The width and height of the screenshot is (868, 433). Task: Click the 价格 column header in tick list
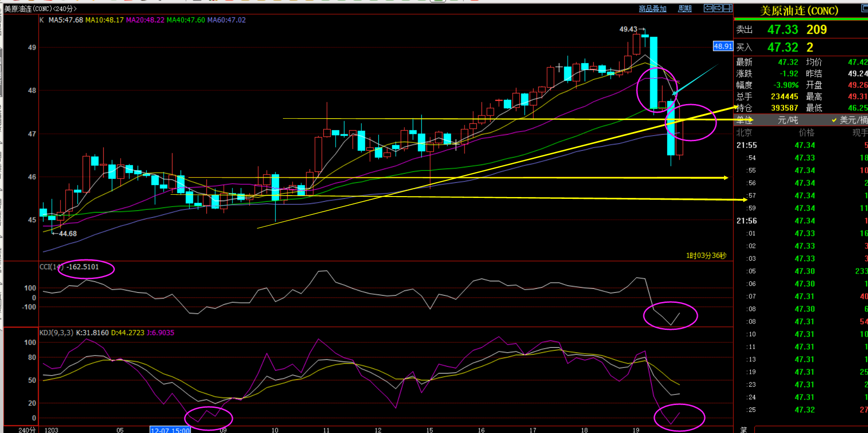806,132
